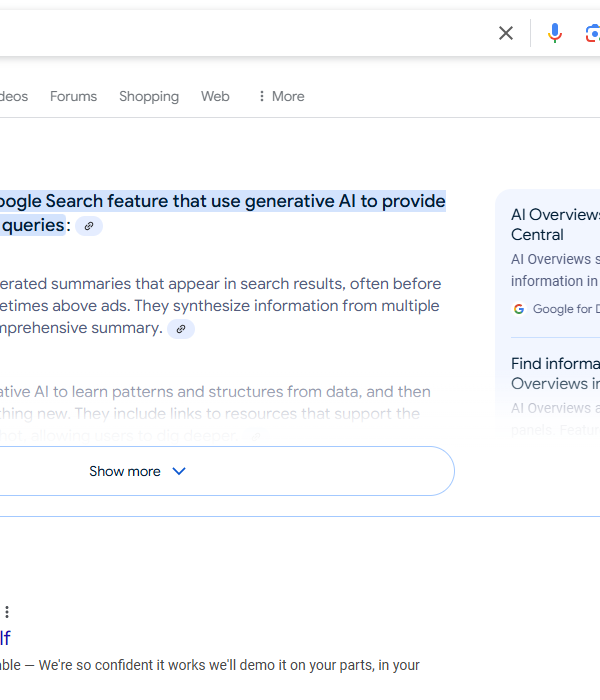Switch to the Shopping tab
600x700 pixels.
[x=149, y=96]
